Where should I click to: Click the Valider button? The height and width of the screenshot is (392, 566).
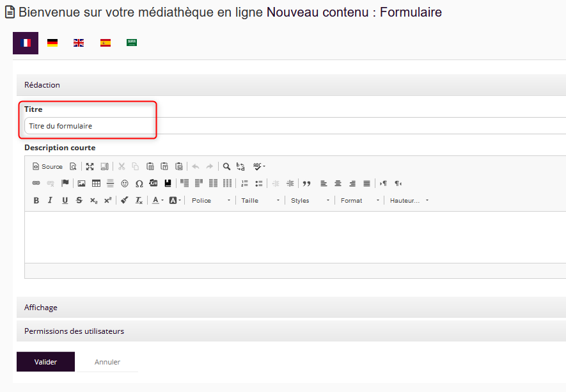point(45,362)
